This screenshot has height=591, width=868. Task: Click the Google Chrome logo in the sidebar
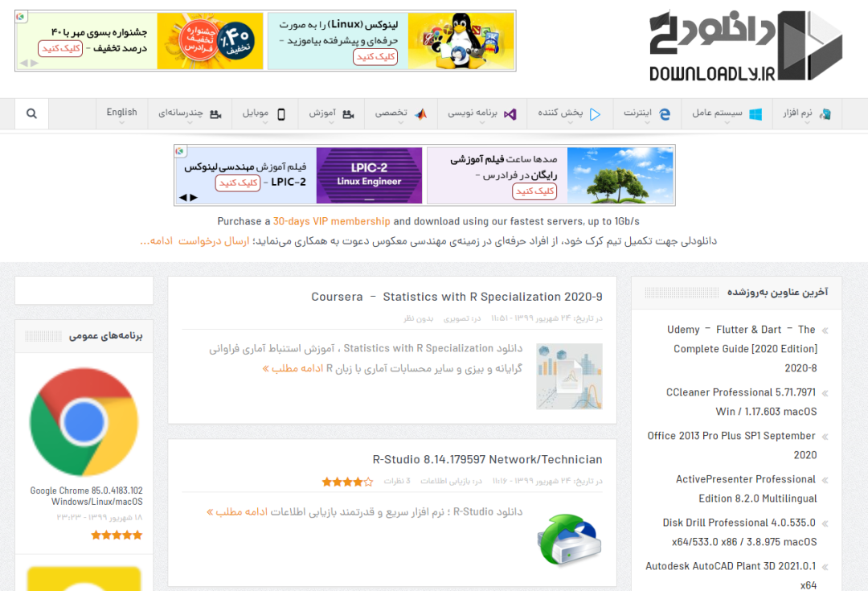pyautogui.click(x=84, y=422)
